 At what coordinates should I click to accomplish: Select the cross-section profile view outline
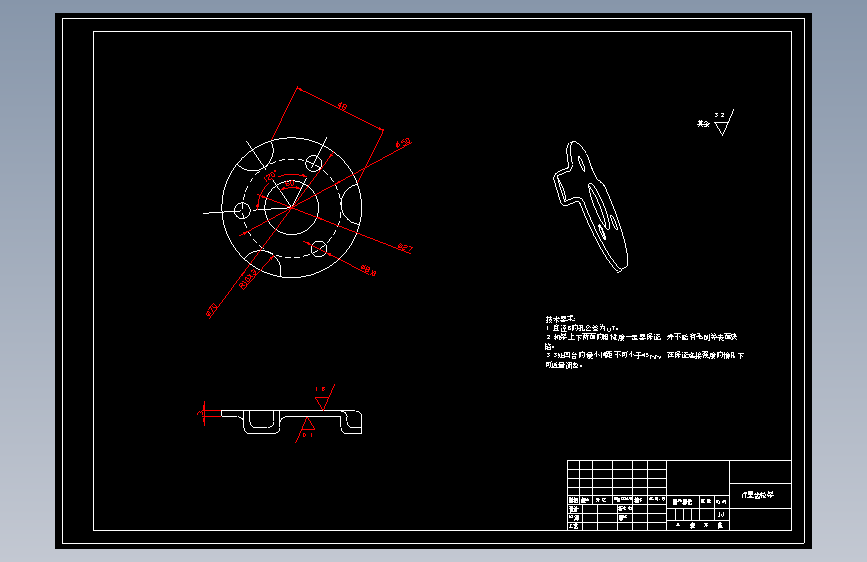pyautogui.click(x=291, y=422)
